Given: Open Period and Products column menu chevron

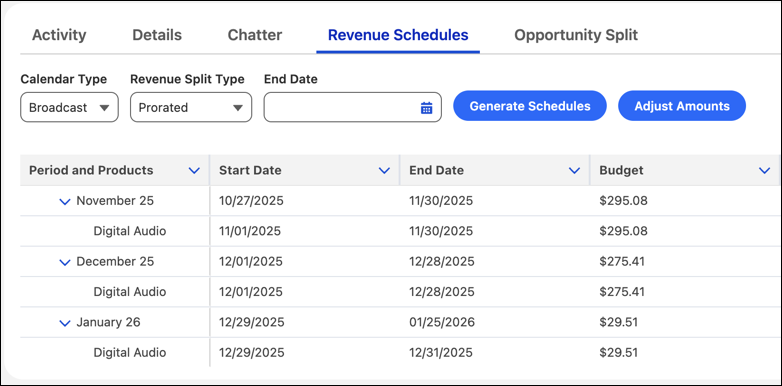Looking at the screenshot, I should coord(194,171).
